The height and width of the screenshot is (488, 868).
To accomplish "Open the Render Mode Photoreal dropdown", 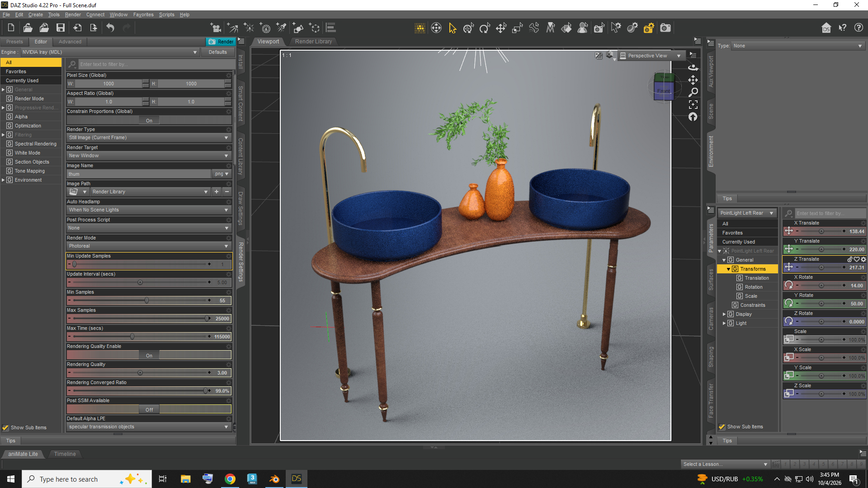I will pyautogui.click(x=149, y=246).
